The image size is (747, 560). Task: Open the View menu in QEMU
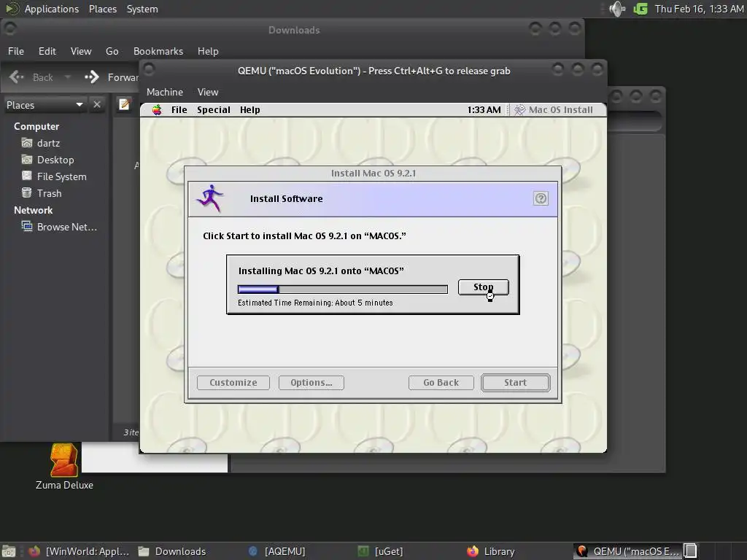208,93
